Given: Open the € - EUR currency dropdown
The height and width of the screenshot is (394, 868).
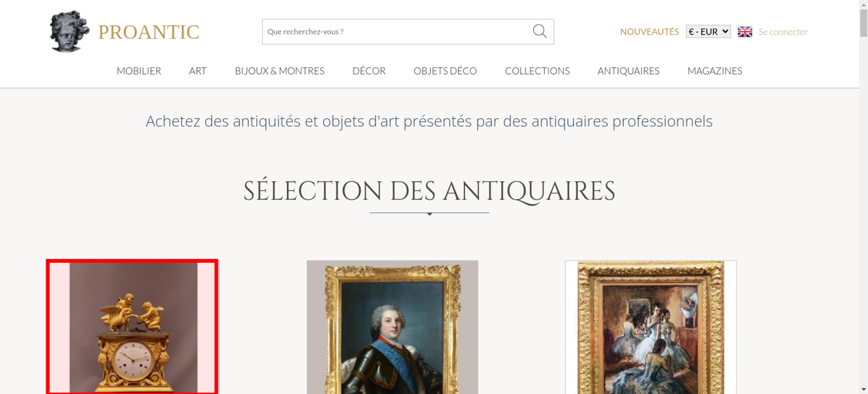Looking at the screenshot, I should pos(708,32).
